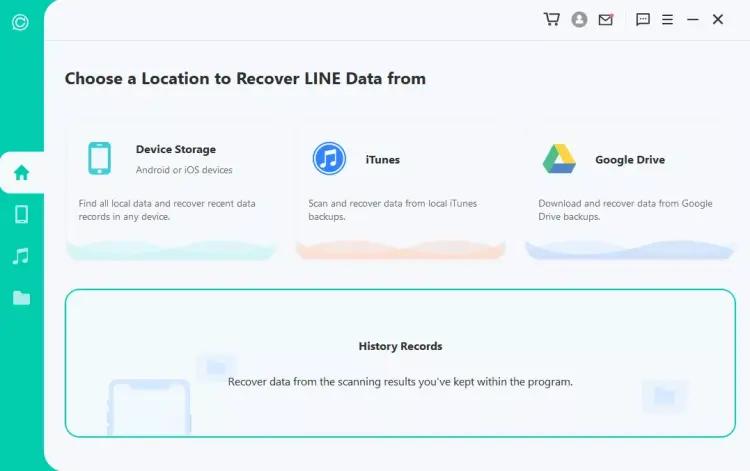Viewport: 750px width, 471px height.
Task: Switch to the folder sidebar tab
Action: [22, 298]
